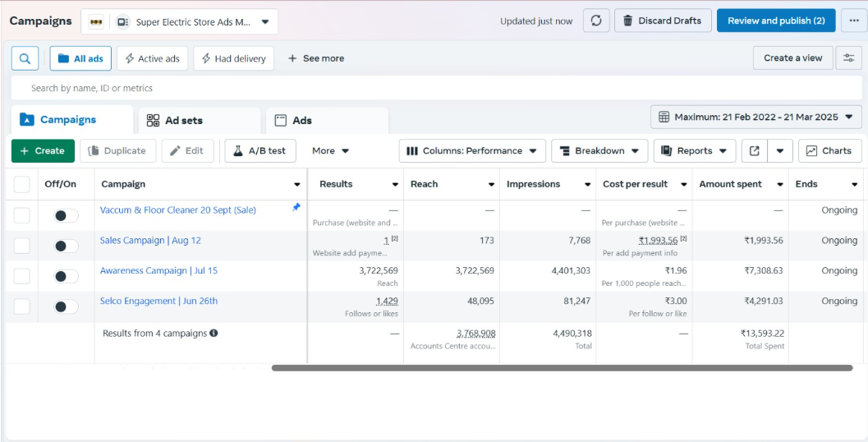Viewport: 868px width, 442px height.
Task: Open the three-dot more options menu
Action: point(854,21)
